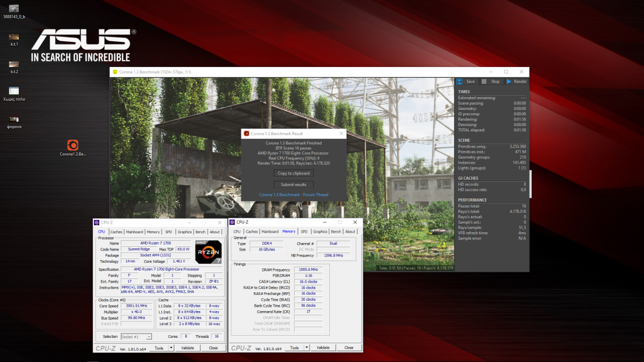
Task: Open Graphics tab in the right CPU-Z window
Action: 320,232
